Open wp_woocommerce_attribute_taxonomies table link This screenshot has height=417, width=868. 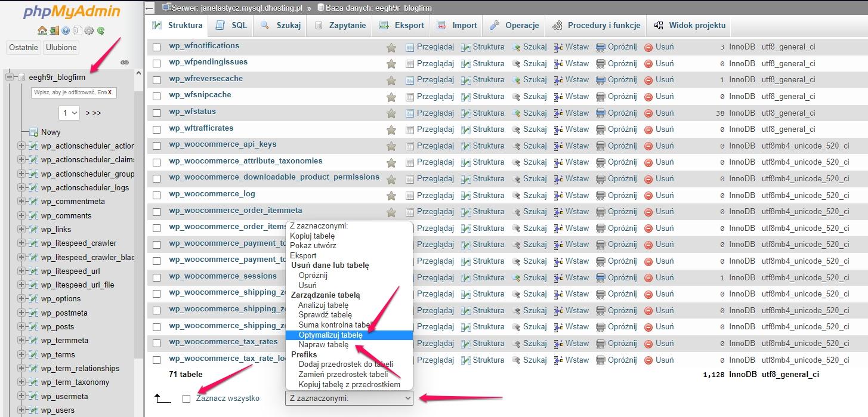246,161
